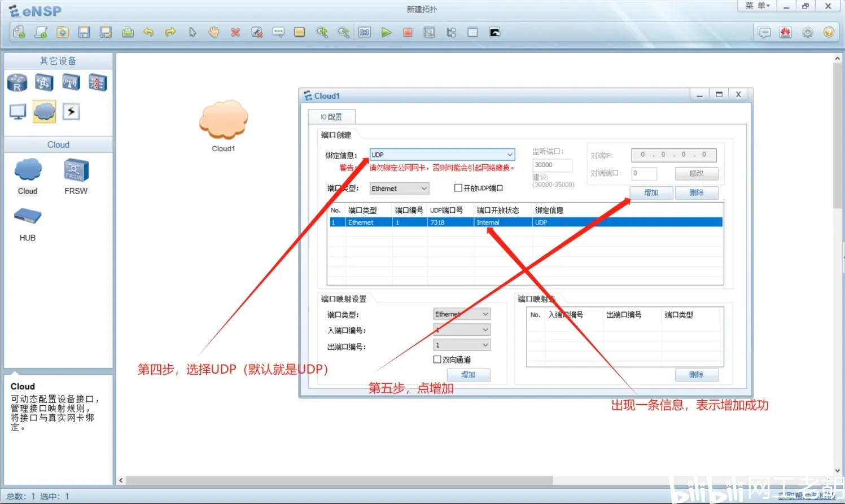Click the Save topology floppy icon

coord(84,32)
